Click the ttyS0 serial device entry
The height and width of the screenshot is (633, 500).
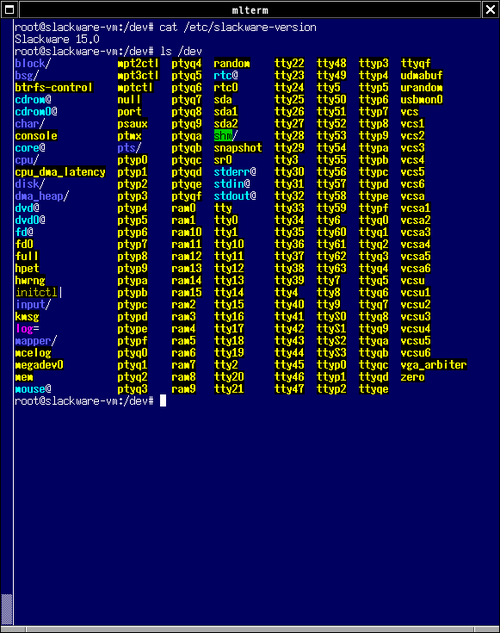coord(331,316)
